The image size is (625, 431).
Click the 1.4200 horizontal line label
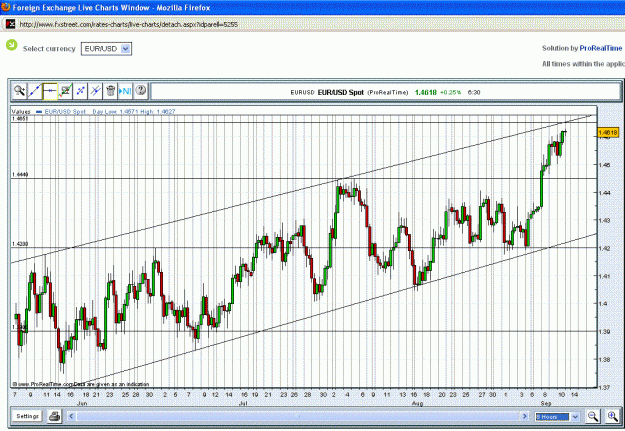tap(20, 244)
